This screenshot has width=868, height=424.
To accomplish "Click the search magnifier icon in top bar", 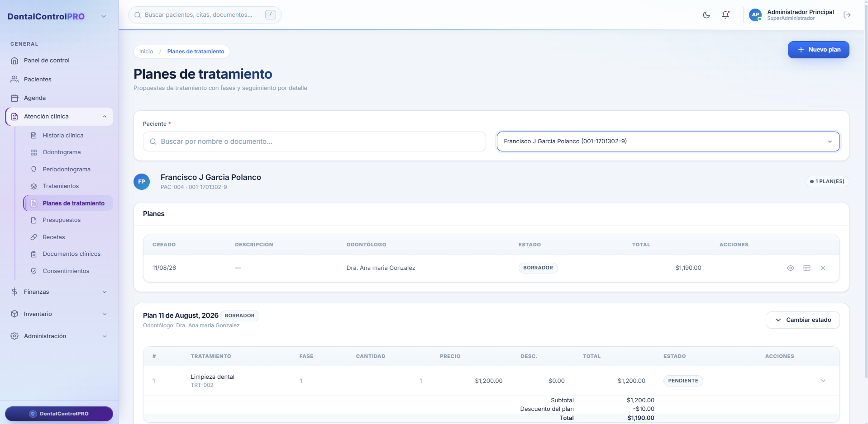I will point(138,15).
